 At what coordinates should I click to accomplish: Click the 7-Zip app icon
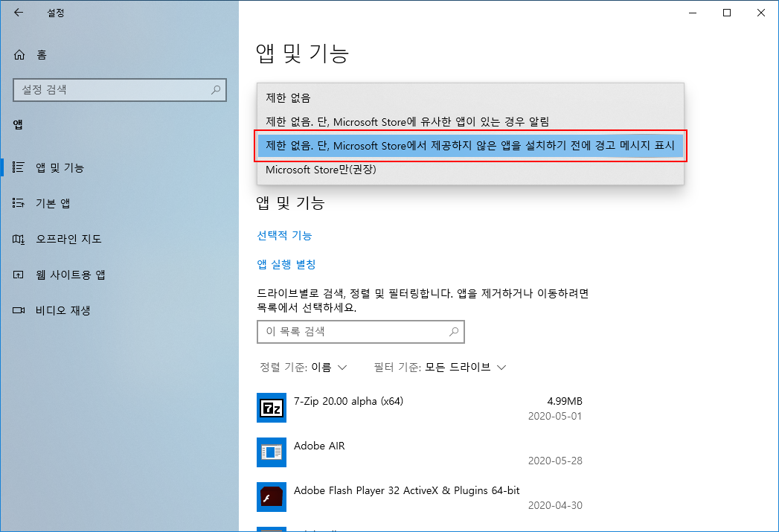tap(272, 407)
